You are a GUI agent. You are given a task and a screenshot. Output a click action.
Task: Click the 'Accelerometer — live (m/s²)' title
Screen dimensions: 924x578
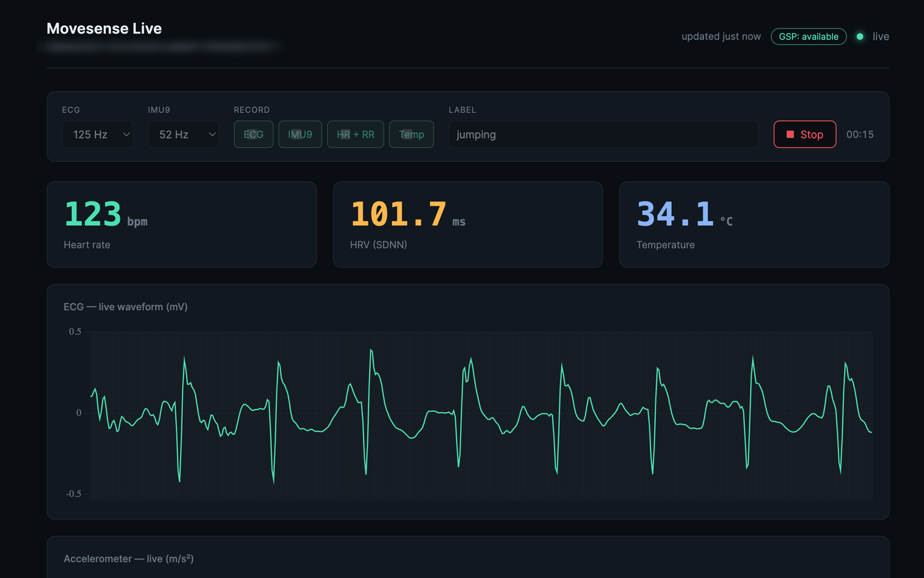tap(129, 559)
